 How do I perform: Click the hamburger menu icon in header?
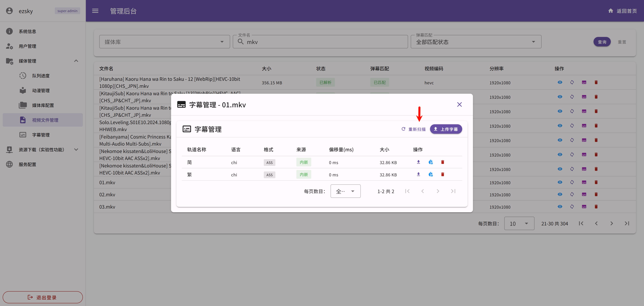[95, 11]
